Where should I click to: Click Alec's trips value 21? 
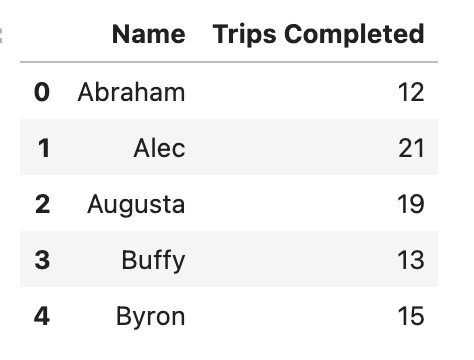pyautogui.click(x=411, y=148)
